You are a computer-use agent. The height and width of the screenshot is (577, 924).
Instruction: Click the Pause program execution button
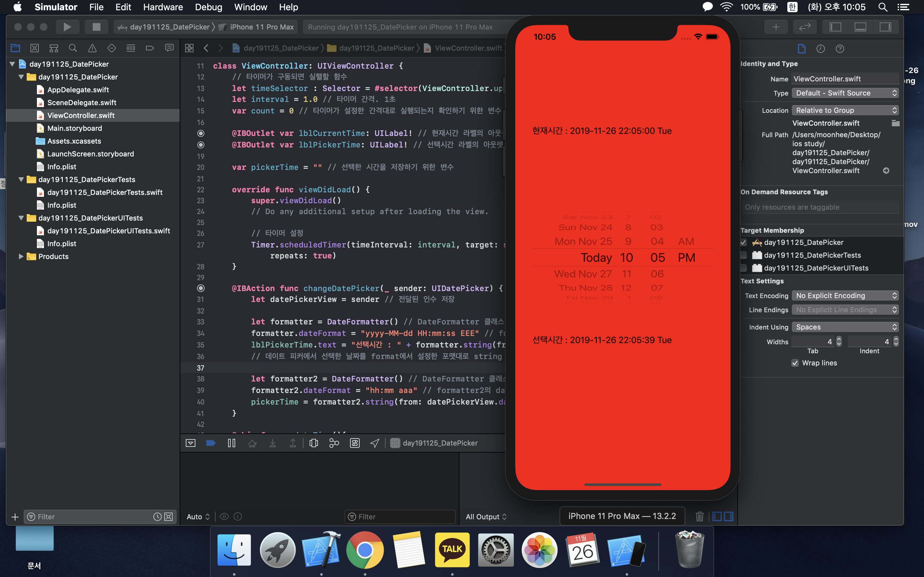[x=231, y=443]
